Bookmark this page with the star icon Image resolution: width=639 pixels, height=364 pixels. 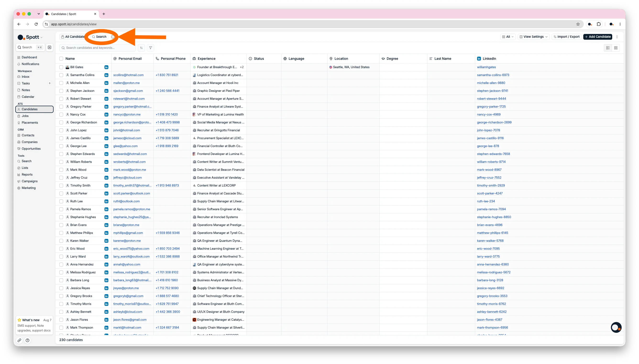578,24
